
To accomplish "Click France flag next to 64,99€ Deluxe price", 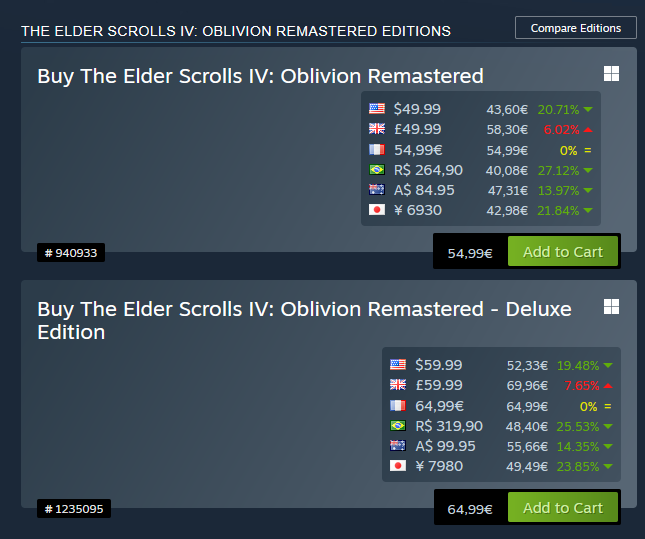I will point(398,406).
